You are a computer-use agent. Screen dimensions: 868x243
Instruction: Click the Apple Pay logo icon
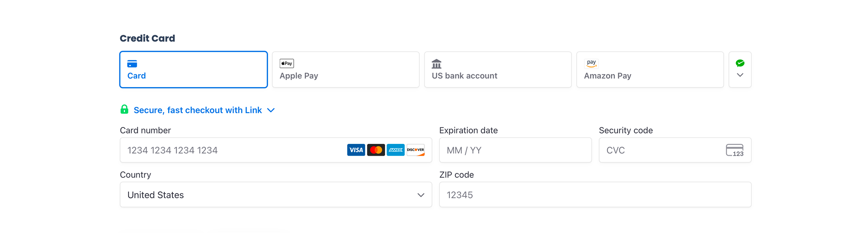(286, 63)
